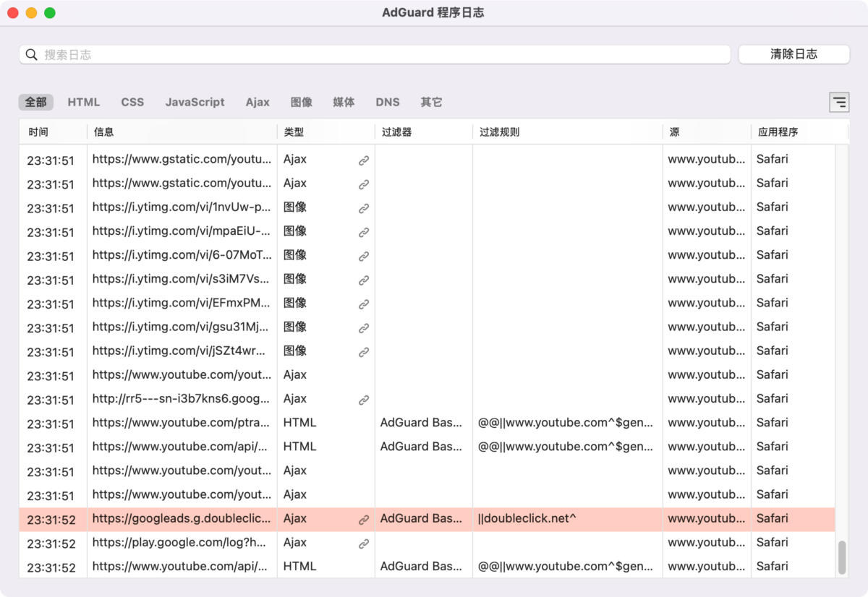Screen dimensions: 868x597
Task: Open the log filter options icon
Action: [839, 102]
